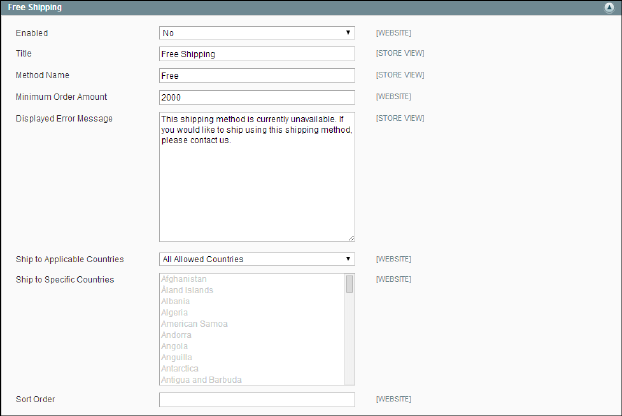
Task: Select Anguilla in the countries list
Action: tap(178, 357)
